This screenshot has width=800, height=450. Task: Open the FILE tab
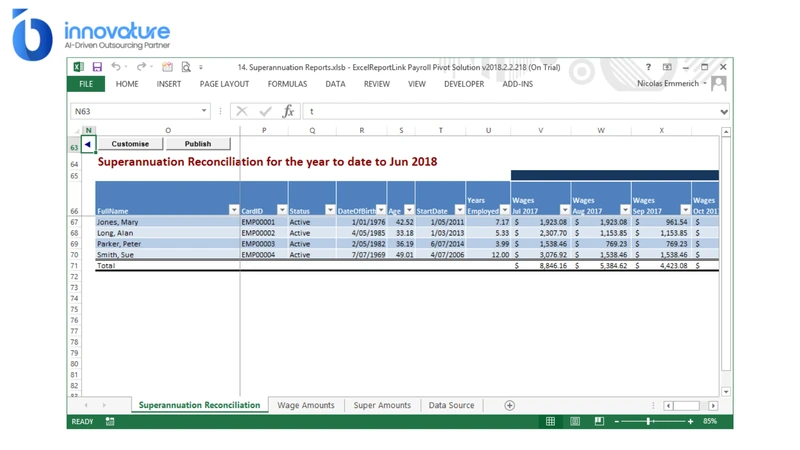coord(86,84)
